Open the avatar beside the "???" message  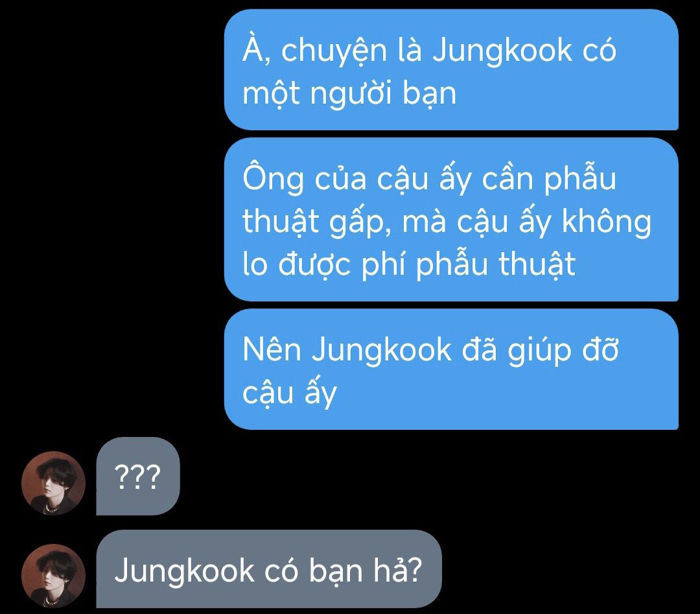(x=54, y=483)
